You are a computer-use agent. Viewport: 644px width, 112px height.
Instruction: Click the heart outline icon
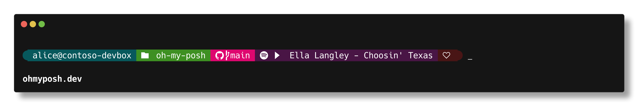pyautogui.click(x=446, y=55)
